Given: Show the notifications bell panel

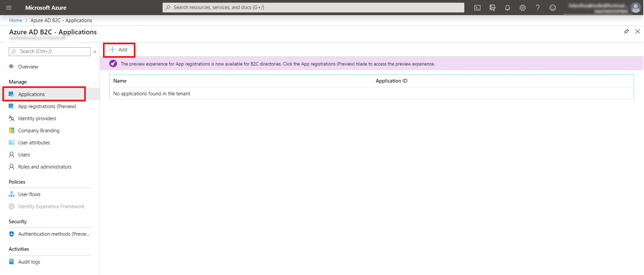Looking at the screenshot, I should click(508, 7).
